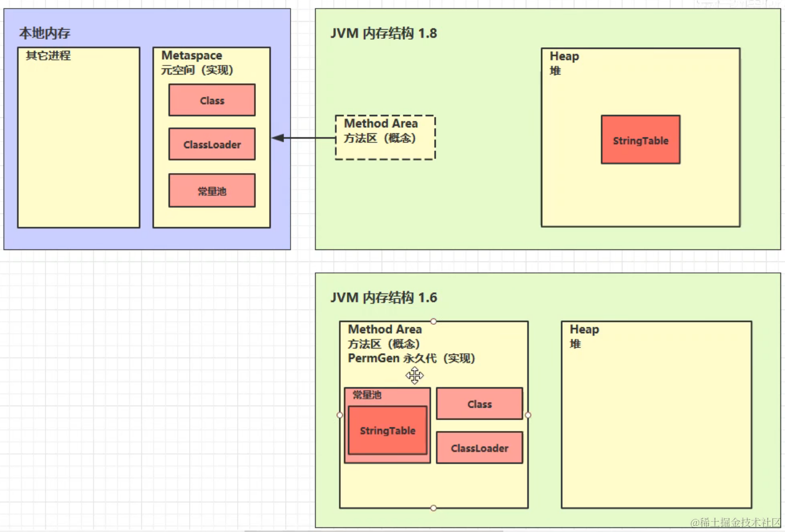Click the JVM 内存结构 1.6 title text
The width and height of the screenshot is (785, 532).
coord(383,297)
